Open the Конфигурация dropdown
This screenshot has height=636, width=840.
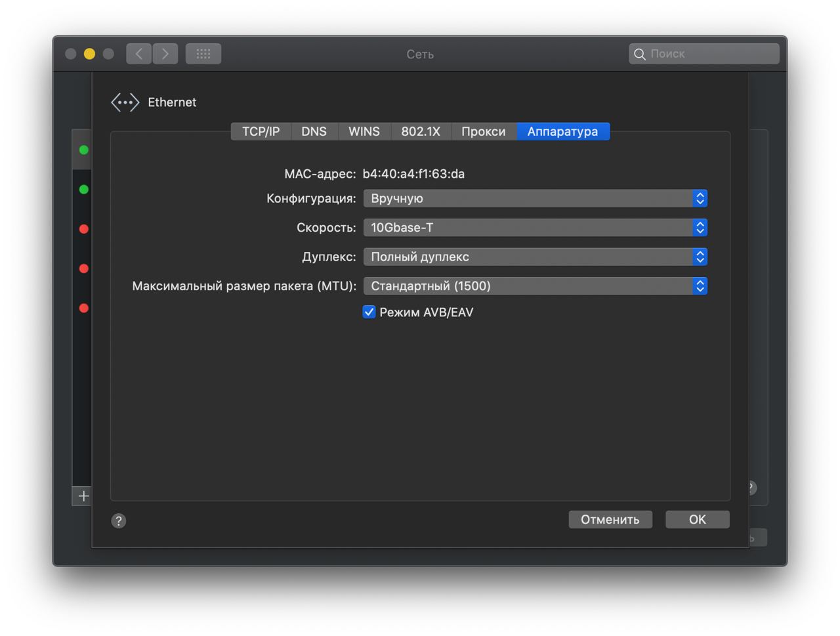coord(535,198)
